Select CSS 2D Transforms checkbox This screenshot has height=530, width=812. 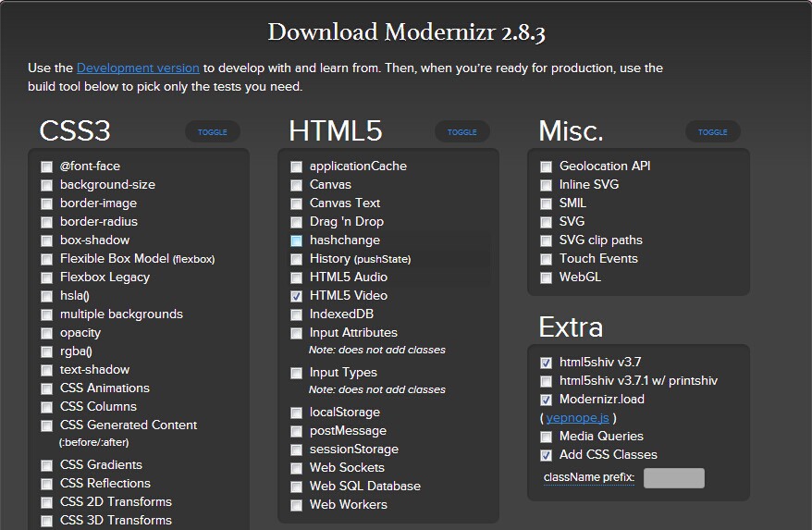[x=46, y=502]
